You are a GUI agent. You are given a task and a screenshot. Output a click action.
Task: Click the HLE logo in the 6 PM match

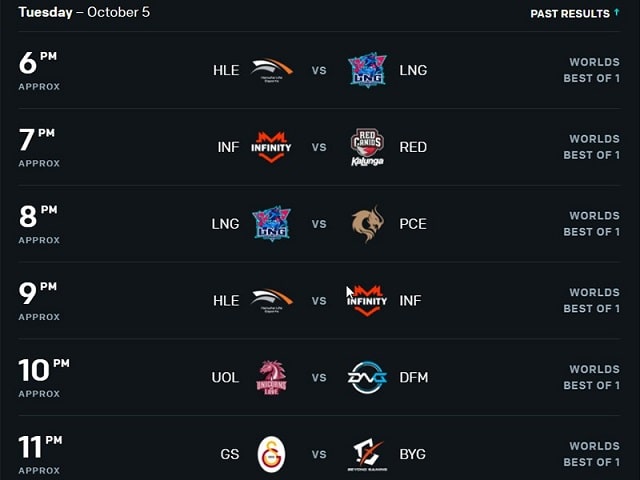[271, 70]
